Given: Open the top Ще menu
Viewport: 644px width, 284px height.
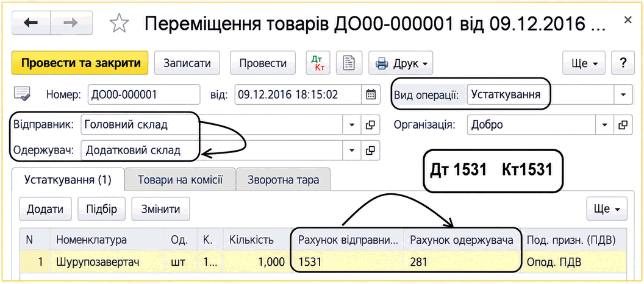Looking at the screenshot, I should pos(585,63).
